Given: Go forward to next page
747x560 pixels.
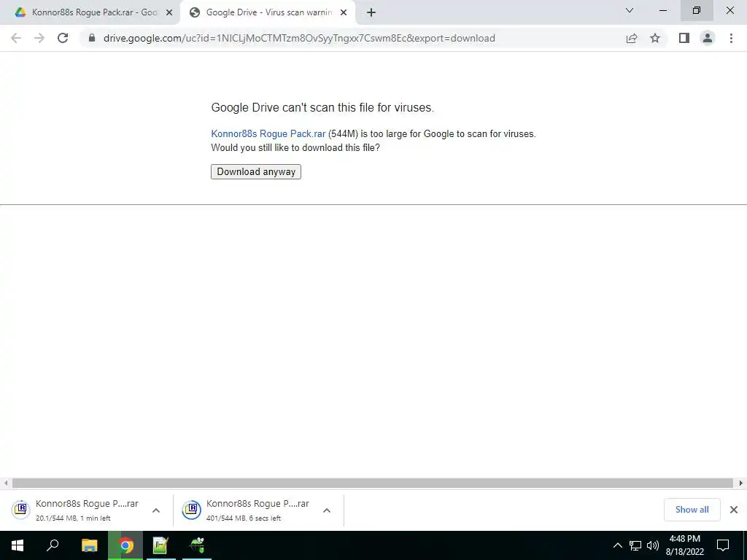Looking at the screenshot, I should [x=39, y=38].
